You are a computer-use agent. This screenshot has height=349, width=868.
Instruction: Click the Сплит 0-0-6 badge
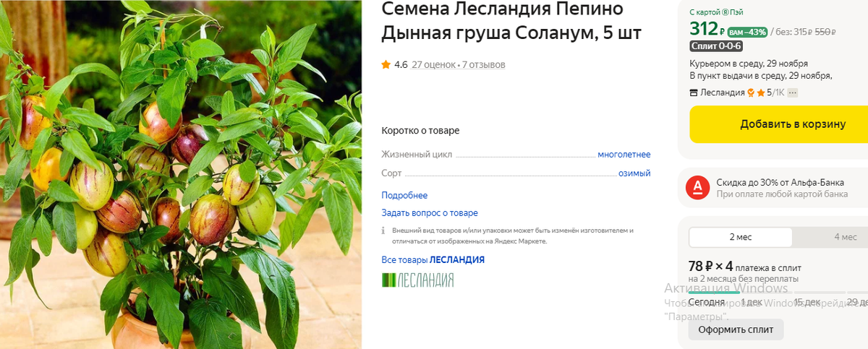pyautogui.click(x=717, y=46)
